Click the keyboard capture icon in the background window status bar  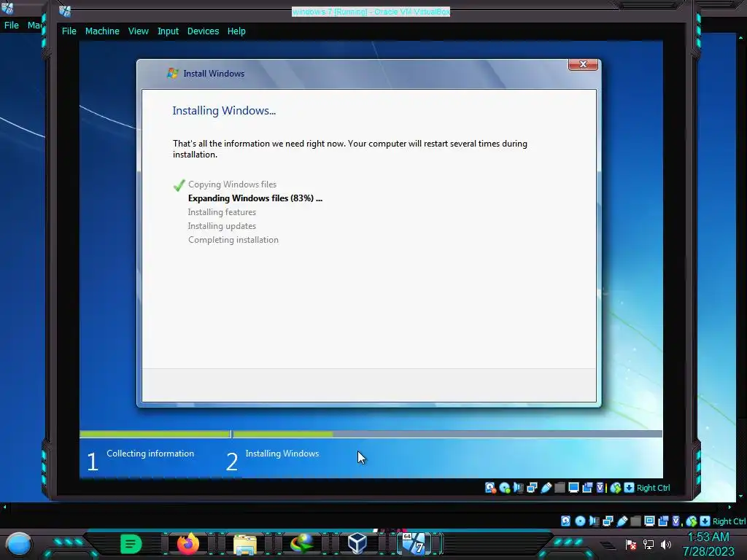point(705,521)
